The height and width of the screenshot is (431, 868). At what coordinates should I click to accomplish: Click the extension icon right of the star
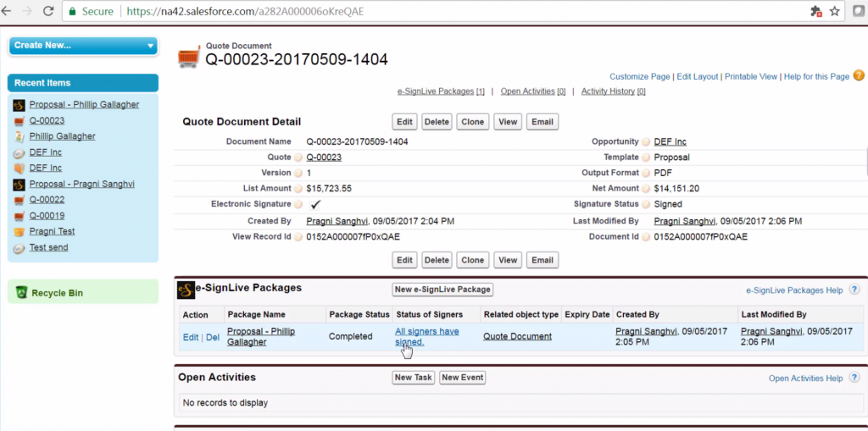click(x=859, y=11)
